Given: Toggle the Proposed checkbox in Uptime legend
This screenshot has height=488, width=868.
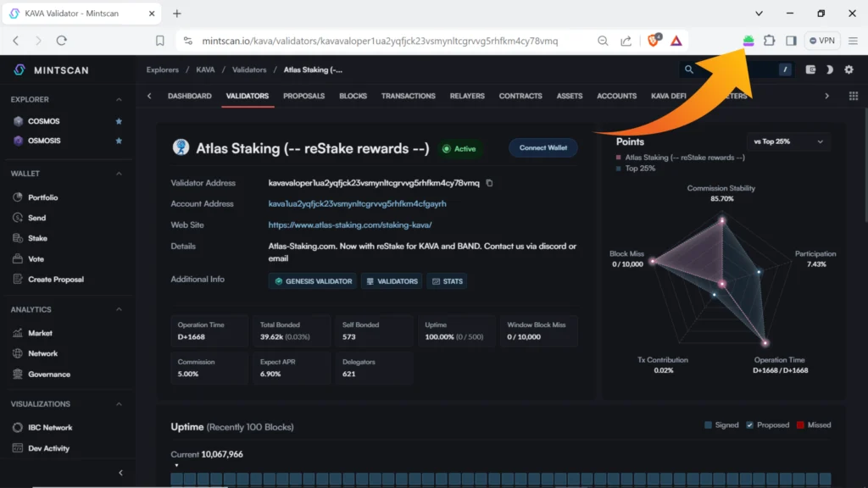Looking at the screenshot, I should [x=750, y=425].
